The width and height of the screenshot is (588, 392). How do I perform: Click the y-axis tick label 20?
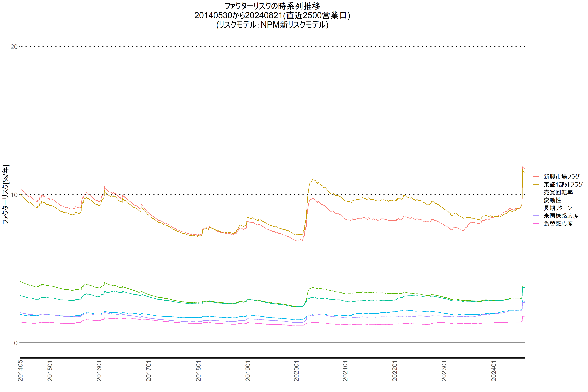coord(14,47)
